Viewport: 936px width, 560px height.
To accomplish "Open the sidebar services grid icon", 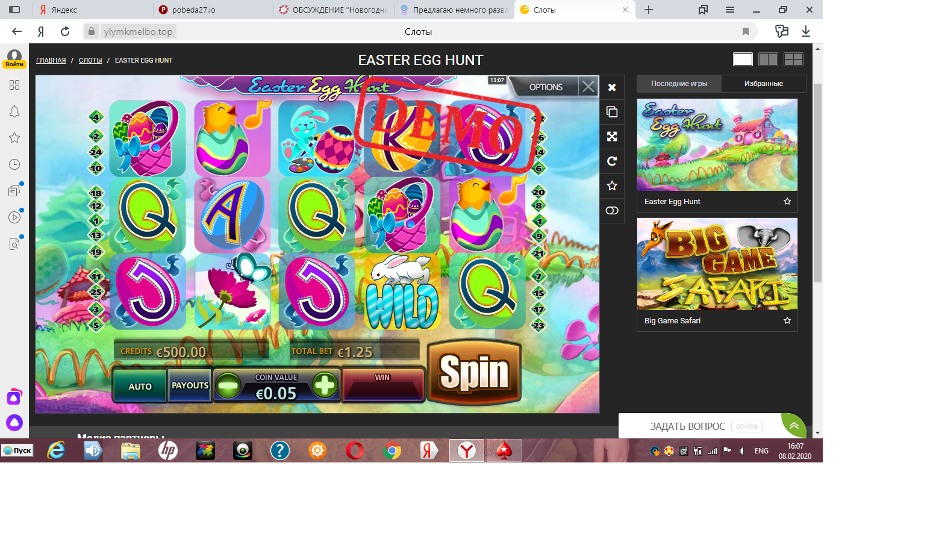I will click(x=14, y=85).
